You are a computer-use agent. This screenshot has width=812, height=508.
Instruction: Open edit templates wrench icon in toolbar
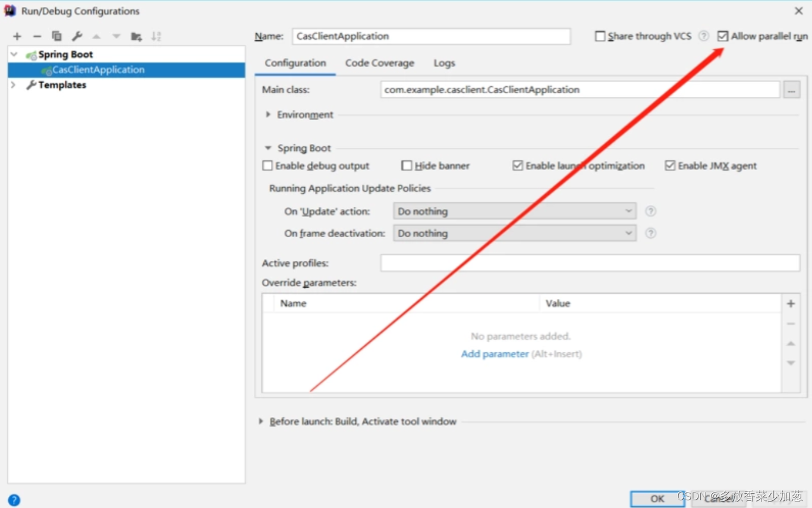[x=77, y=36]
